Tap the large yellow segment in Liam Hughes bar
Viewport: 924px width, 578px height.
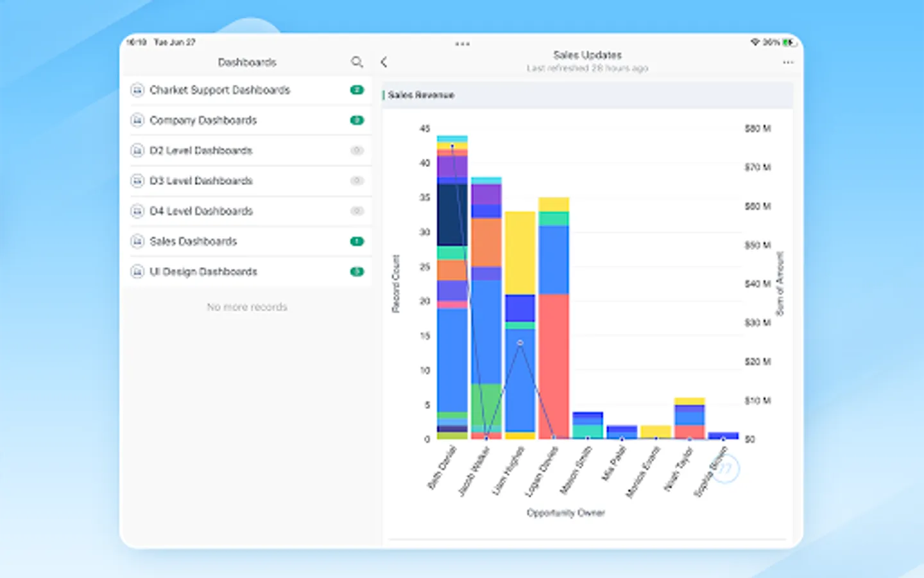pos(520,253)
